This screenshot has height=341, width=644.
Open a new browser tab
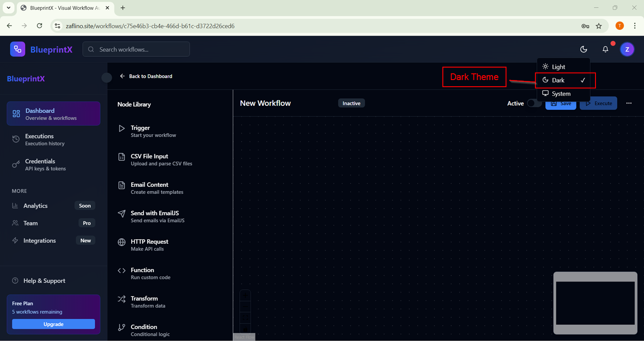click(123, 8)
